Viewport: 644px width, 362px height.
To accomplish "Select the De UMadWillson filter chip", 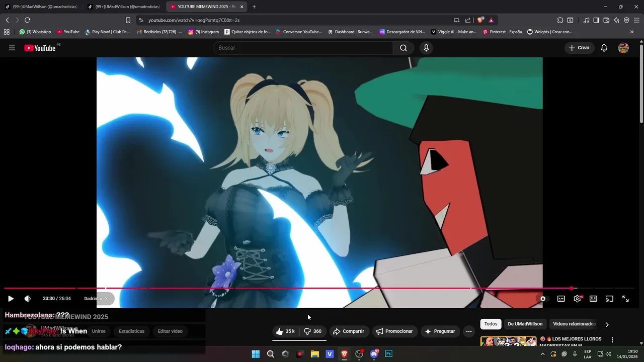I will (x=525, y=324).
